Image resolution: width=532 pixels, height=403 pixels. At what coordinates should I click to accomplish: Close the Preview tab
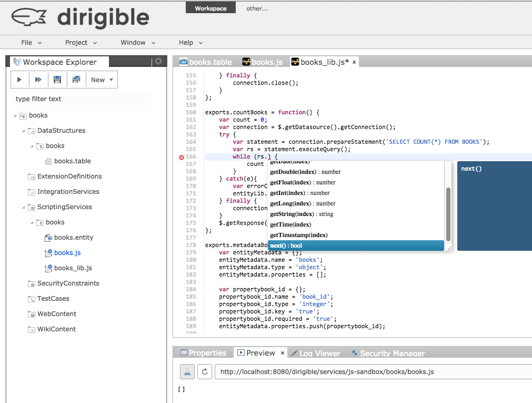(x=282, y=353)
